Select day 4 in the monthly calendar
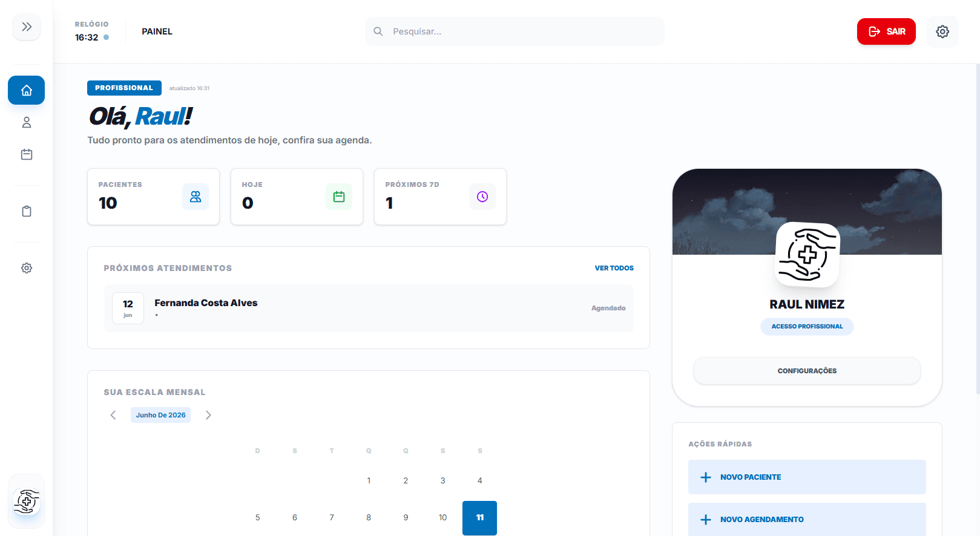 (480, 480)
